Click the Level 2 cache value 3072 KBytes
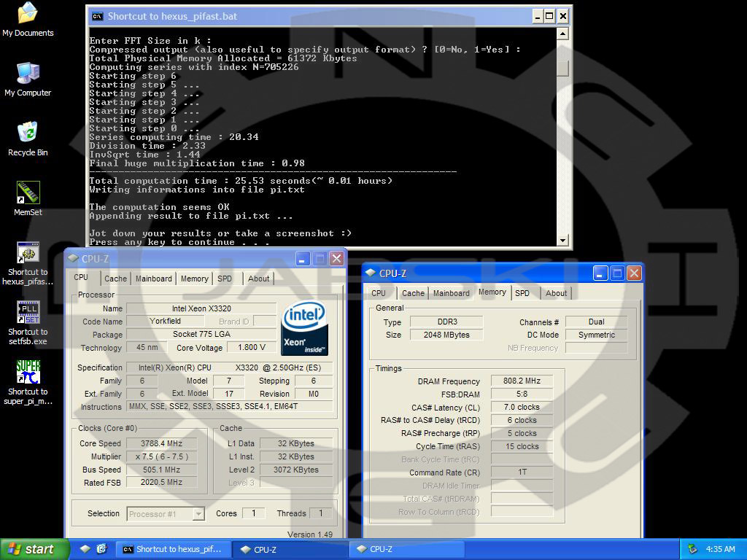The height and width of the screenshot is (560, 747). pos(296,470)
